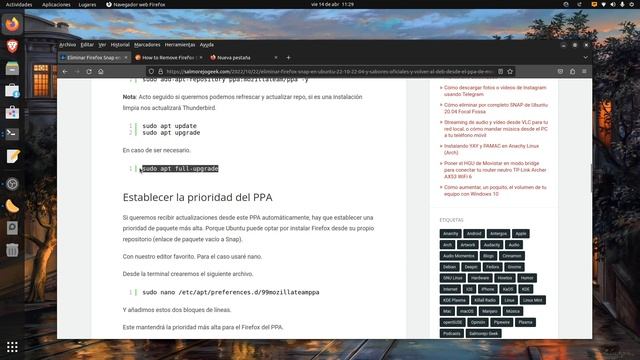Show applications grid at dock bottom
640x360 pixels.
(x=12, y=347)
